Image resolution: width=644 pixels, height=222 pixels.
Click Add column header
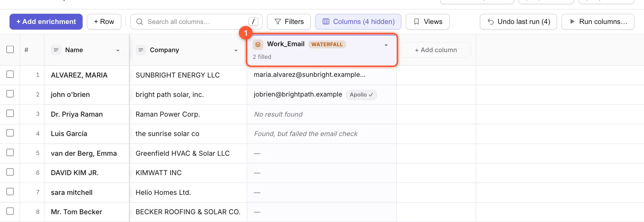point(436,50)
